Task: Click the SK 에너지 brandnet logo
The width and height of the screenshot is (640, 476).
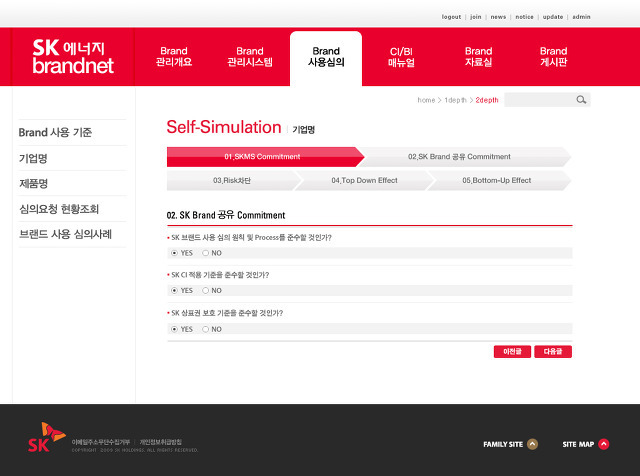Action: 73,57
